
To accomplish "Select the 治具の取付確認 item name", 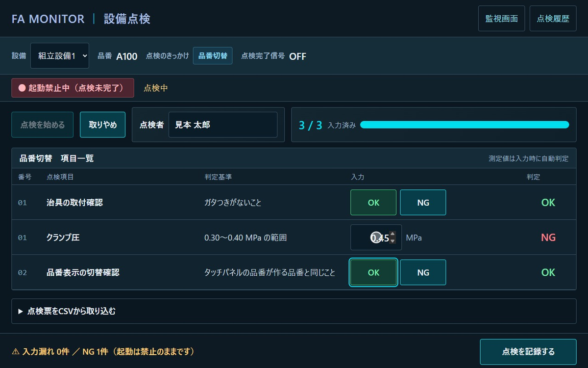I will click(x=74, y=202).
